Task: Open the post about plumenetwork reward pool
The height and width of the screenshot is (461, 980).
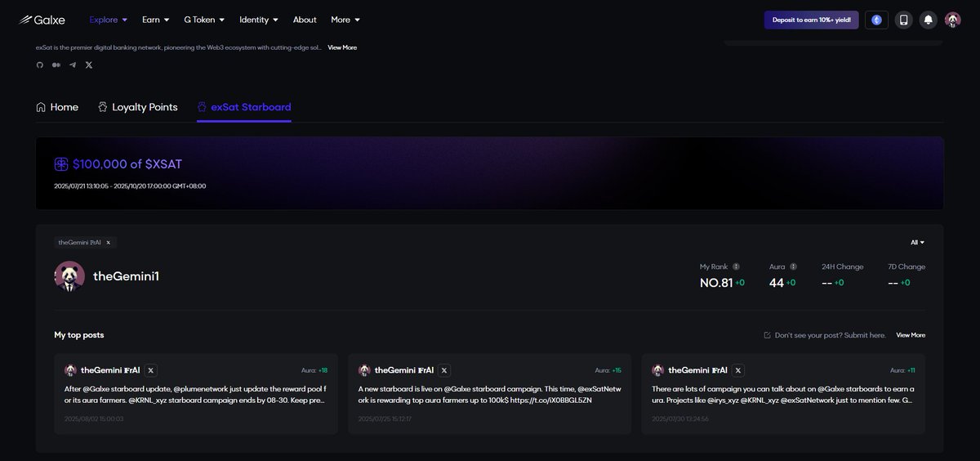Action: click(x=195, y=395)
